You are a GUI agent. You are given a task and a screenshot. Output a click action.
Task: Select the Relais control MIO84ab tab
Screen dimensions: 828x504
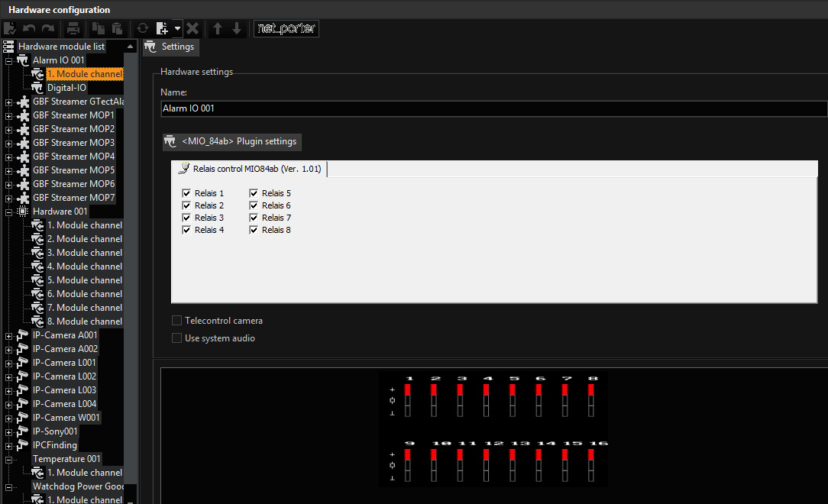[x=249, y=169]
